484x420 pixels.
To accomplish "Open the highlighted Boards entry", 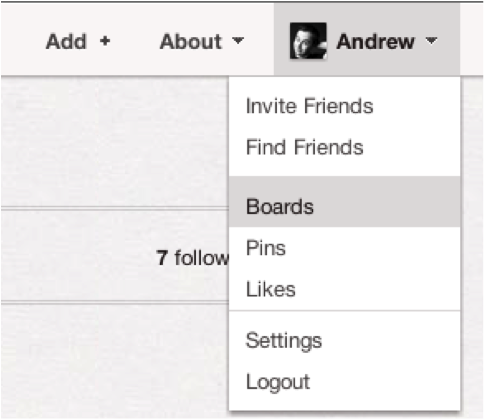I will click(345, 202).
